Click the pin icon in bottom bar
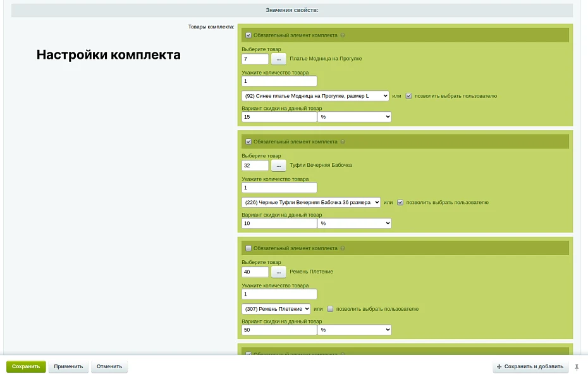The image size is (588, 379). (x=577, y=367)
